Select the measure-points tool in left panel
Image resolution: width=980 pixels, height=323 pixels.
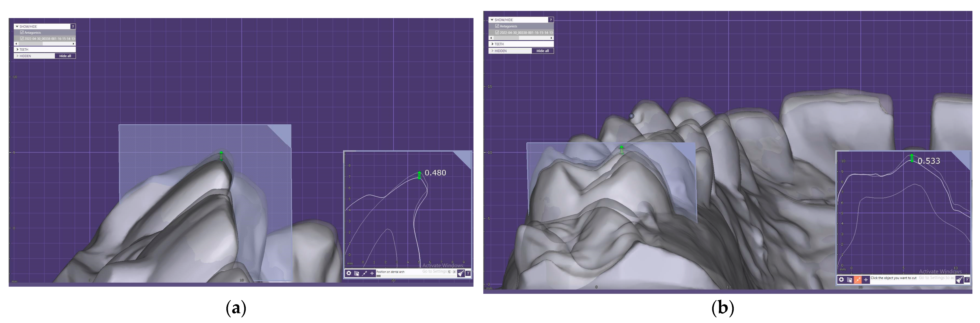365,273
